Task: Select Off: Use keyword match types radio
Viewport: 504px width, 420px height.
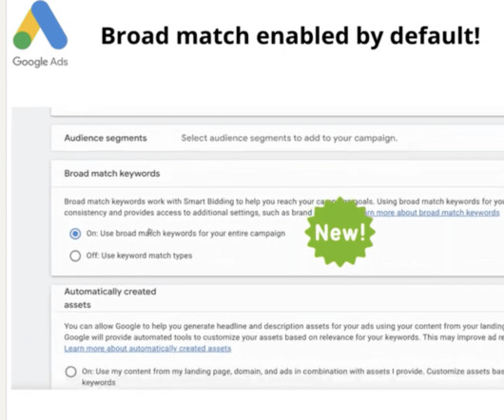Action: click(75, 256)
